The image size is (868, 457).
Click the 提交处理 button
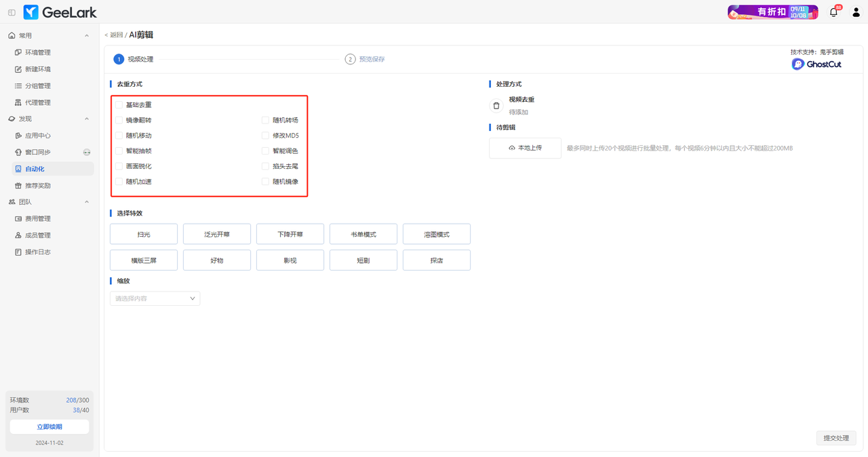836,438
